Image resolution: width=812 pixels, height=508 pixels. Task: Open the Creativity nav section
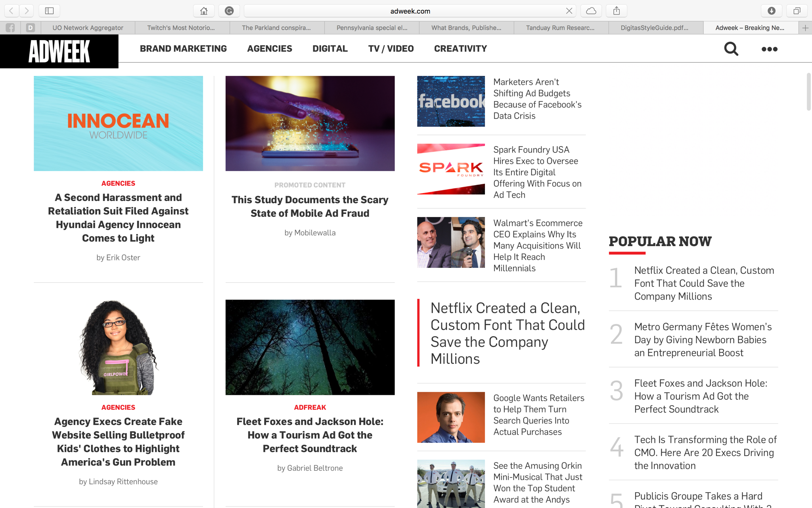[460, 48]
